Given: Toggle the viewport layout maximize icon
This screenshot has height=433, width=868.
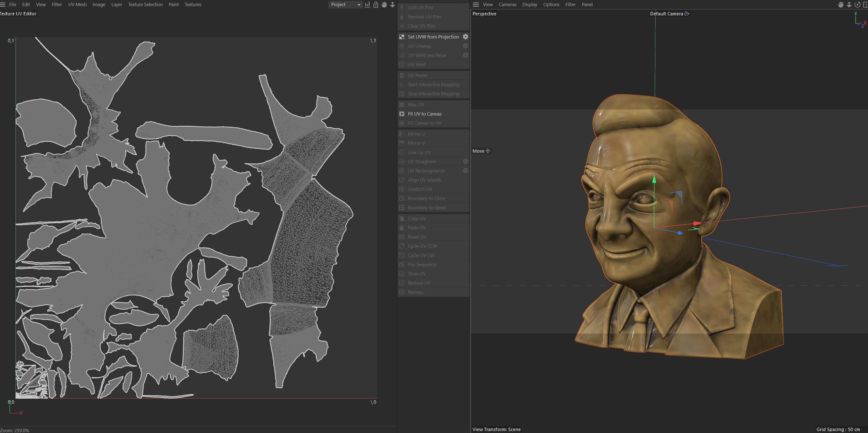Looking at the screenshot, I should [x=865, y=4].
